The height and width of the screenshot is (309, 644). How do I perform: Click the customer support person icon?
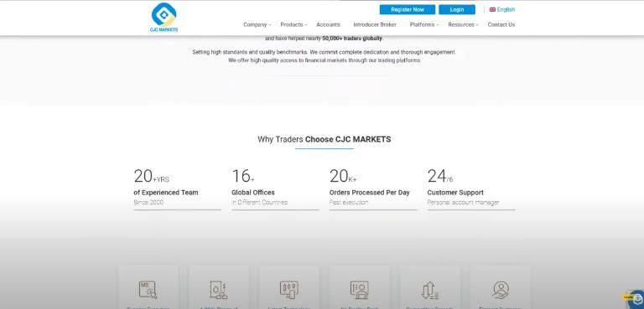(x=501, y=290)
